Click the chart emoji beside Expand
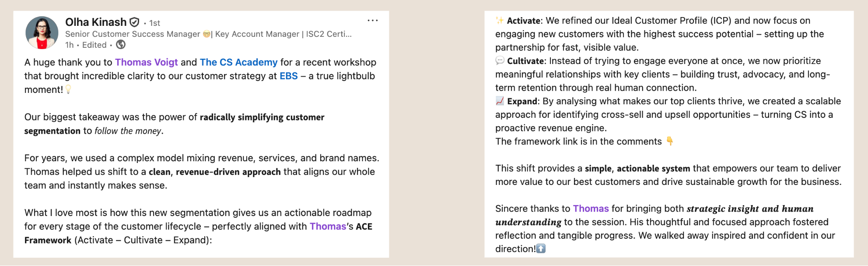The height and width of the screenshot is (266, 868). pyautogui.click(x=500, y=101)
